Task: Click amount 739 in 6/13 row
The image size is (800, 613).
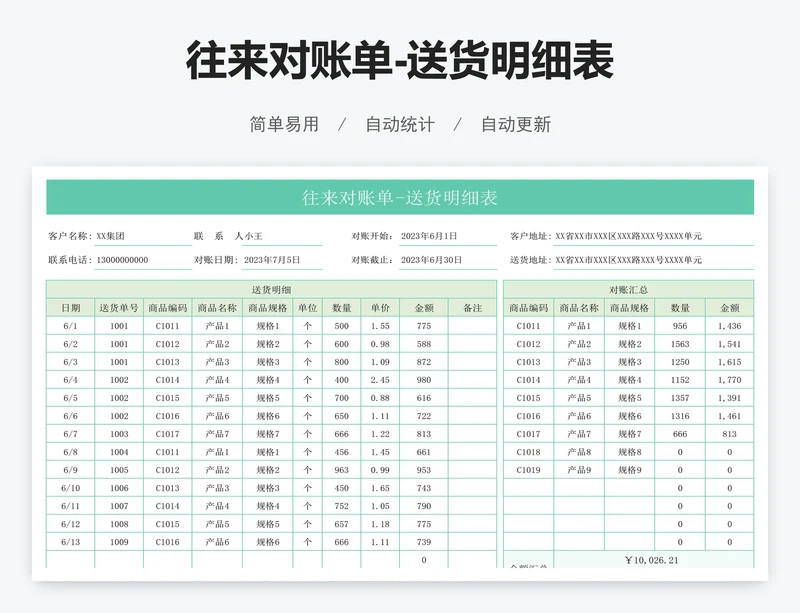Action: click(x=424, y=542)
